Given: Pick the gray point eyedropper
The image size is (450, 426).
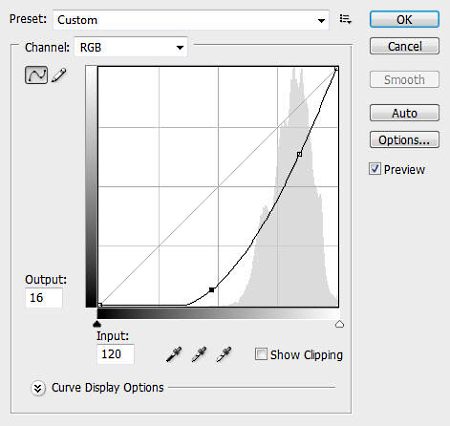Looking at the screenshot, I should (199, 354).
